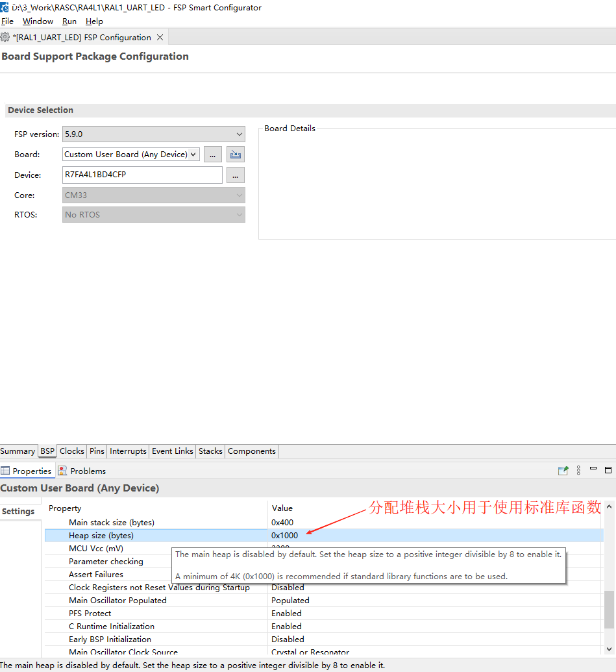
Task: Switch to the Pins tab
Action: (97, 451)
